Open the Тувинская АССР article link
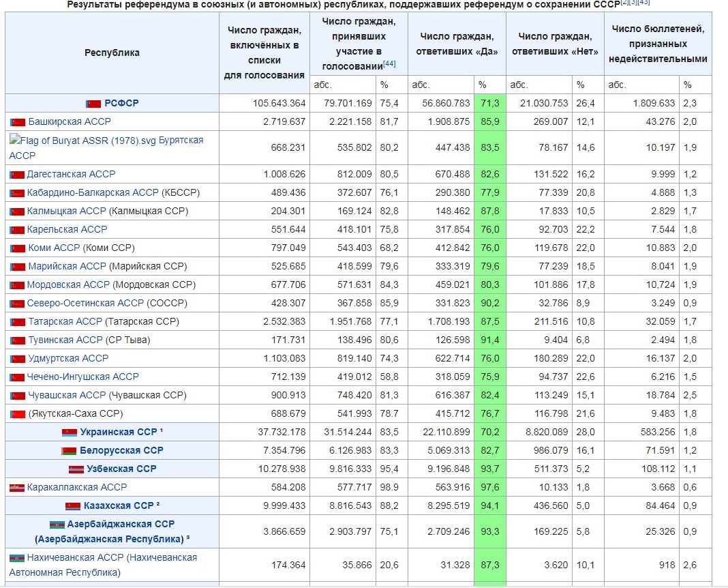The height and width of the screenshot is (588, 728). click(x=65, y=340)
